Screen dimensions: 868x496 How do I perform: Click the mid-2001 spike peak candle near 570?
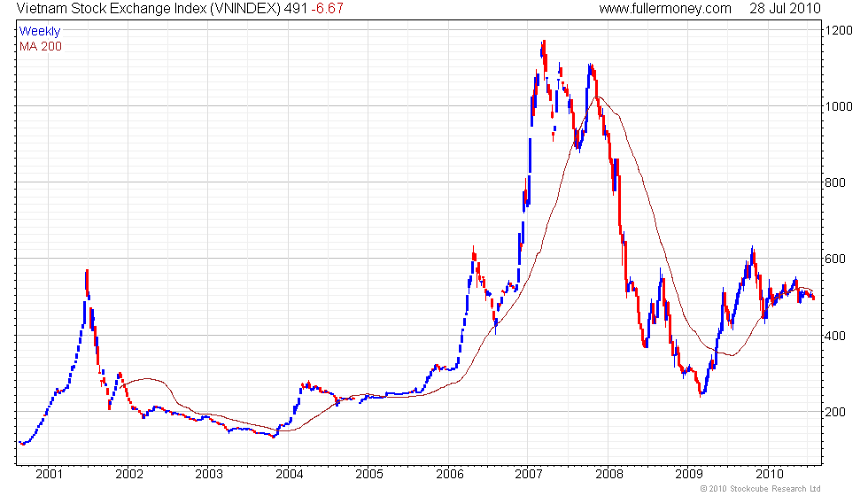87,281
